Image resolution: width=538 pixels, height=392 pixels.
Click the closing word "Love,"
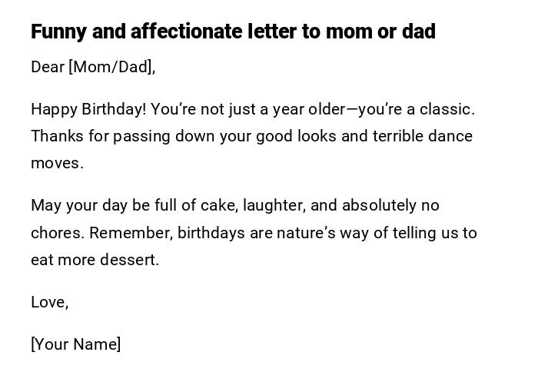(x=50, y=302)
